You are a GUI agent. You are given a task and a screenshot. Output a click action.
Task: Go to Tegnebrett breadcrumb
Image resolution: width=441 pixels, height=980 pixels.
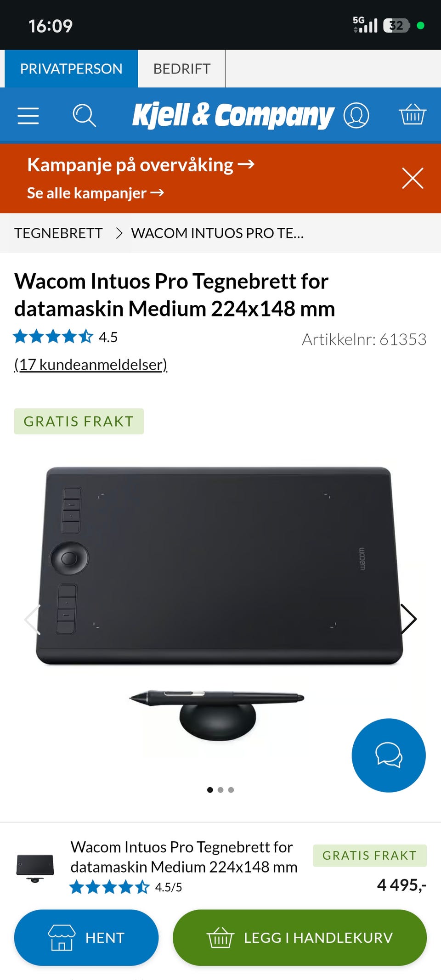[x=58, y=233]
